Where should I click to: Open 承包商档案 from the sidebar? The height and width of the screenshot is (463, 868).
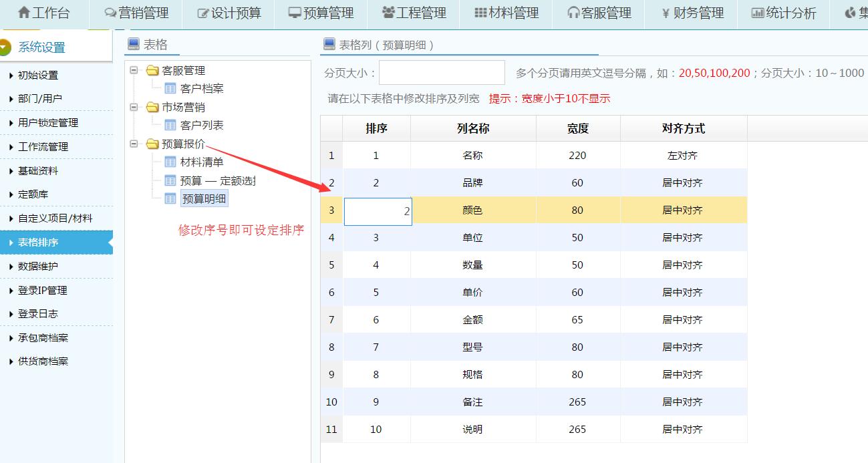pos(40,338)
